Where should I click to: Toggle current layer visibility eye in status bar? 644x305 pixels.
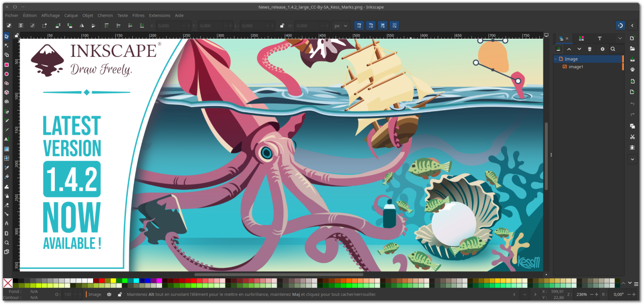click(109, 294)
